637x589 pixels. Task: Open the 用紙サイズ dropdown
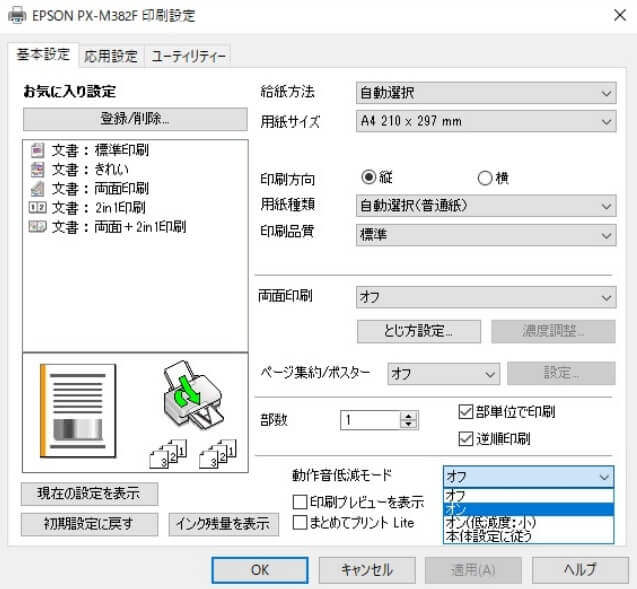(486, 121)
